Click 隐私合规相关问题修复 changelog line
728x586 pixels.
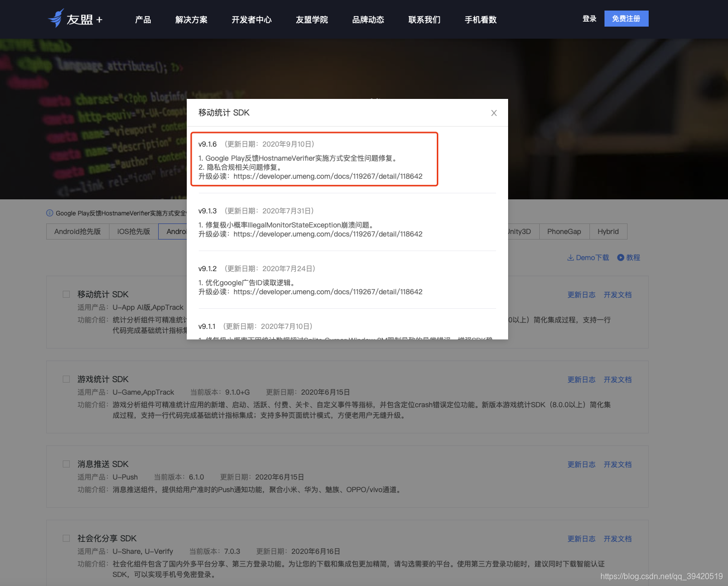click(240, 167)
